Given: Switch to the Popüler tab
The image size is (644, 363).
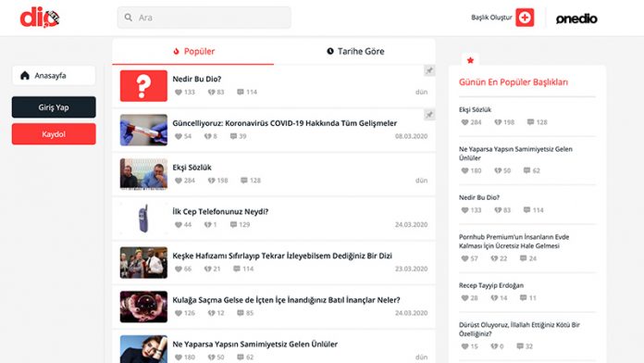Looking at the screenshot, I should [193, 51].
